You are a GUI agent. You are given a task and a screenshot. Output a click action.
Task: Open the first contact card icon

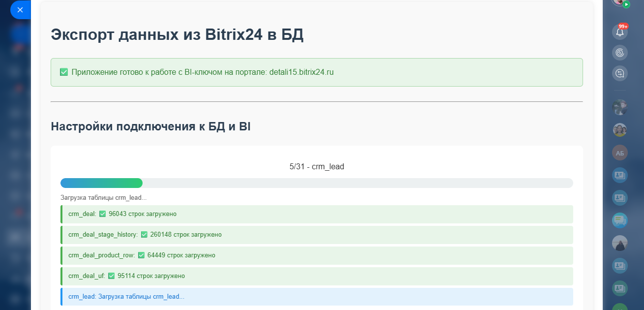(x=620, y=175)
